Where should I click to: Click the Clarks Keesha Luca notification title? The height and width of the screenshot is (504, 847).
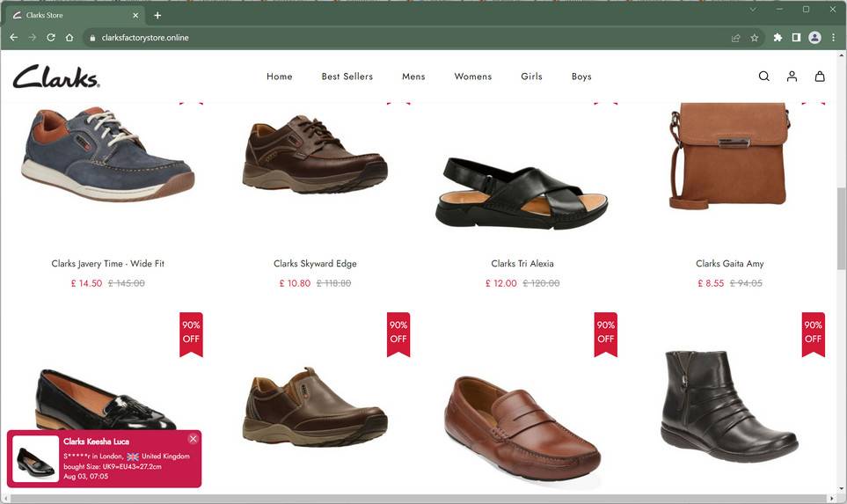click(x=96, y=442)
